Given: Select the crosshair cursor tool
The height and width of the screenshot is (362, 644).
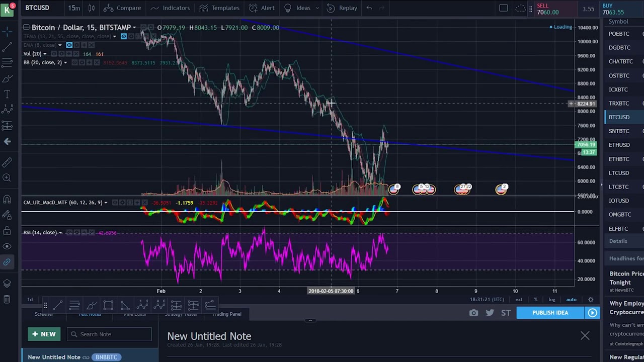Looking at the screenshot, I should (7, 32).
